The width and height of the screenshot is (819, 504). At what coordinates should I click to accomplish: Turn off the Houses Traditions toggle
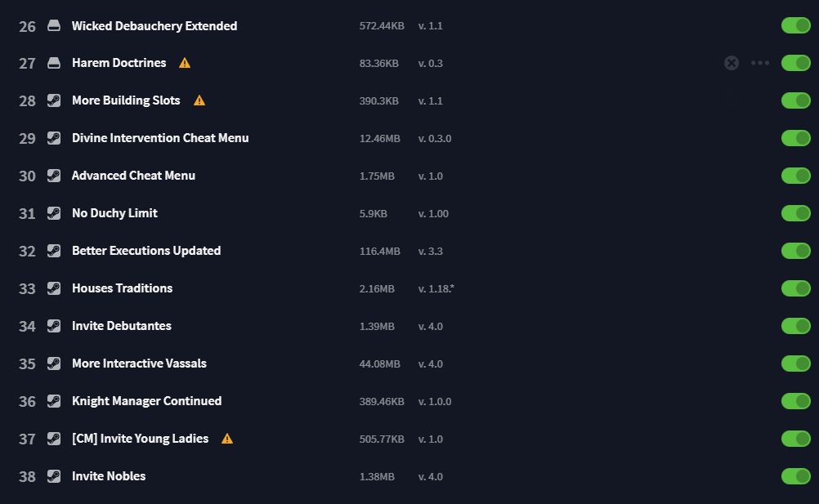point(795,288)
